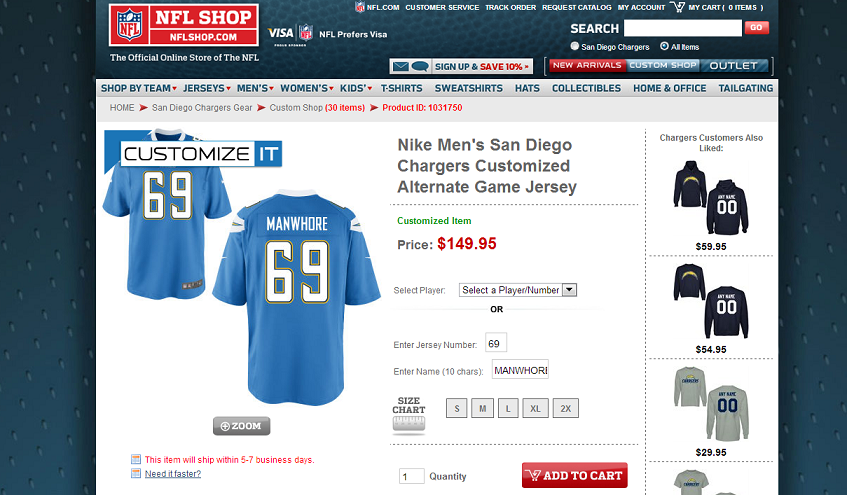Click the NFL Shop logo
The height and width of the screenshot is (495, 847).
[183, 25]
